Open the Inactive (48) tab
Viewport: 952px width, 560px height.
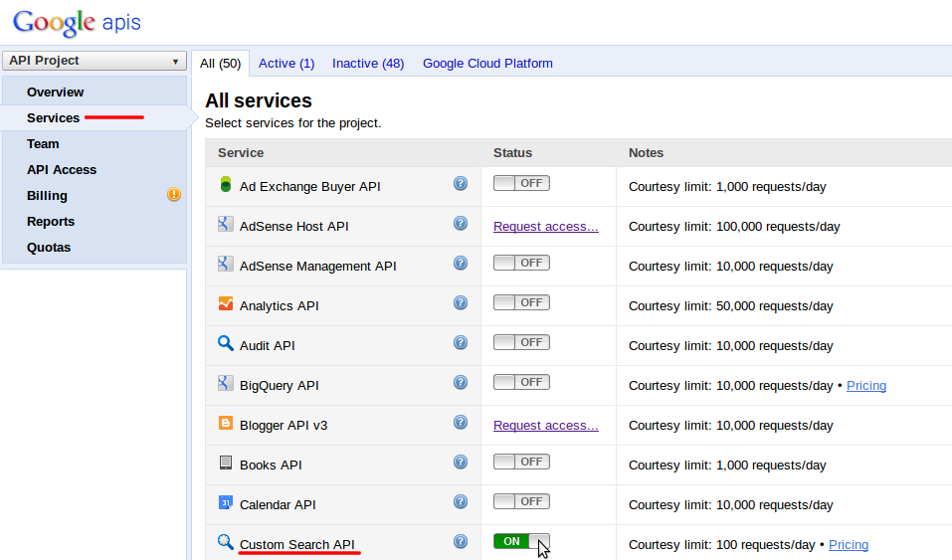point(368,63)
